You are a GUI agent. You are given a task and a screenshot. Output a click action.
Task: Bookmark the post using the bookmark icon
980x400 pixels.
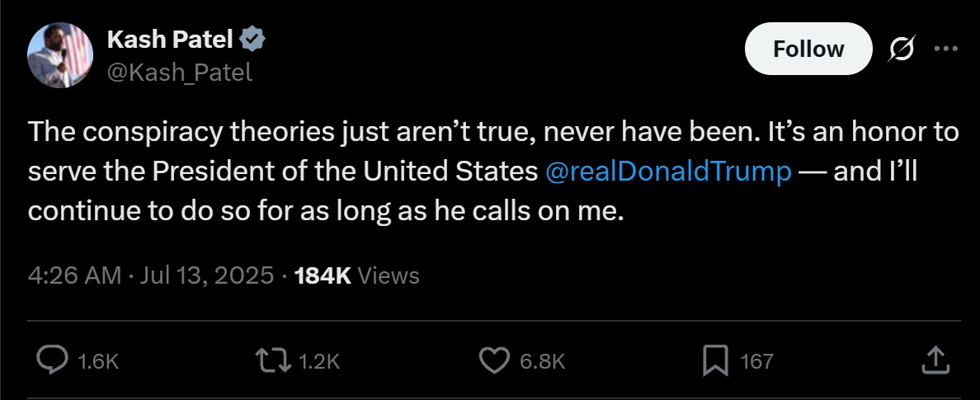[715, 361]
